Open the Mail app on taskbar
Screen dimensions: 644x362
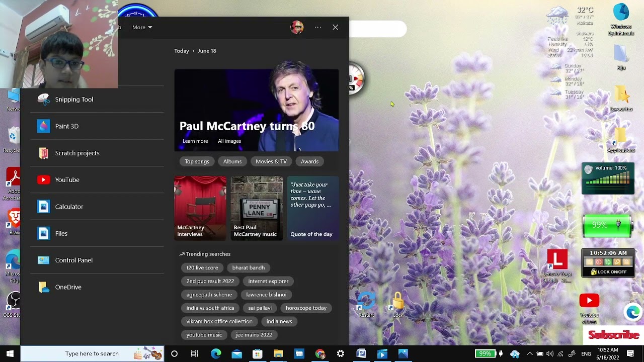click(x=236, y=354)
